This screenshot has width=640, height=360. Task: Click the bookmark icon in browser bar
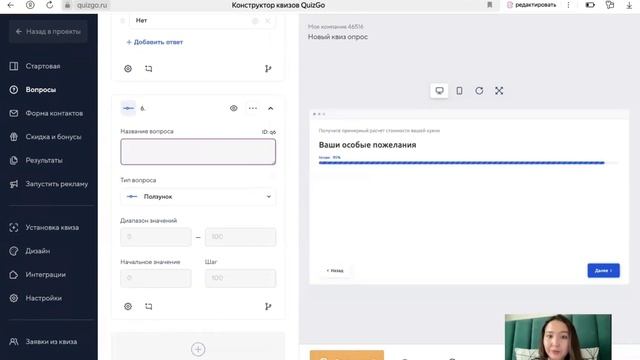click(x=489, y=5)
